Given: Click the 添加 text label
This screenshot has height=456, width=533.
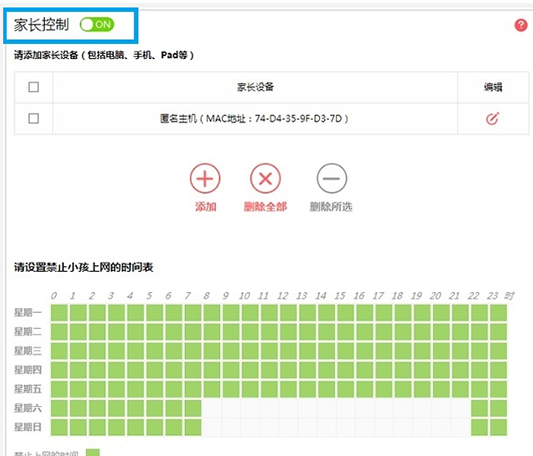Looking at the screenshot, I should (x=205, y=207).
